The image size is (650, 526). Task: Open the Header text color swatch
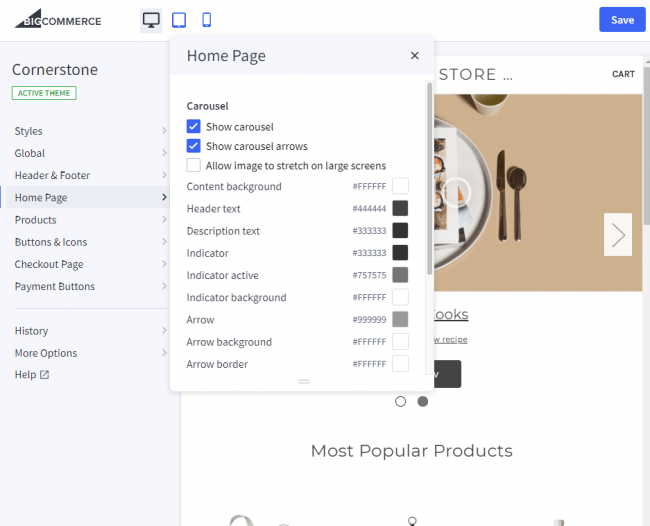[400, 208]
